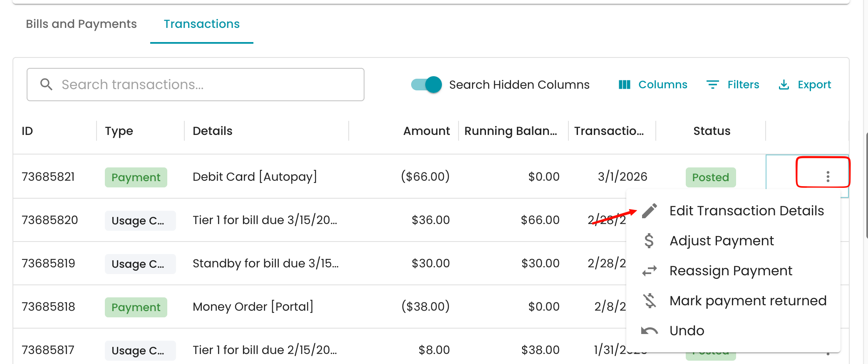
Task: Click the Filters lines icon
Action: pyautogui.click(x=712, y=85)
